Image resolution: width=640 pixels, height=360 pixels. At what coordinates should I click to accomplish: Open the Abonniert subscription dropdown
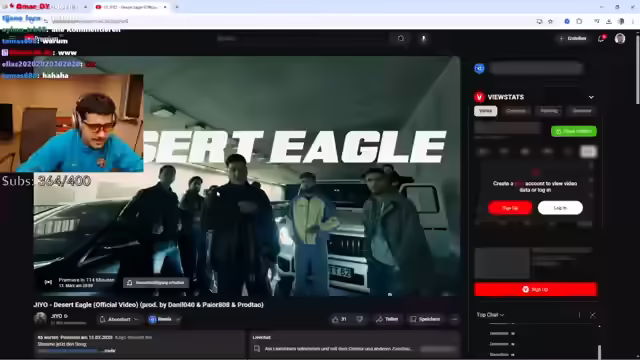(119, 319)
